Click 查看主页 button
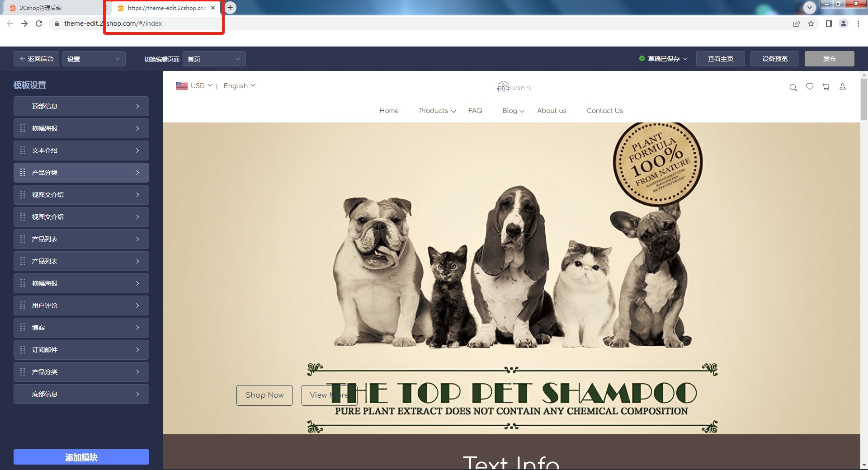868x470 pixels. click(x=721, y=59)
